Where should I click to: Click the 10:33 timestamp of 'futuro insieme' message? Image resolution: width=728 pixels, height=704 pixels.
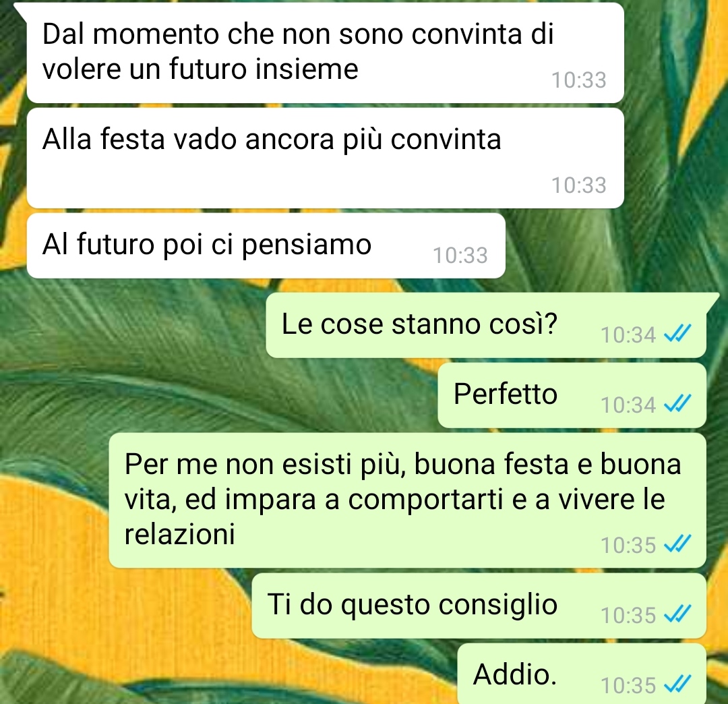578,80
